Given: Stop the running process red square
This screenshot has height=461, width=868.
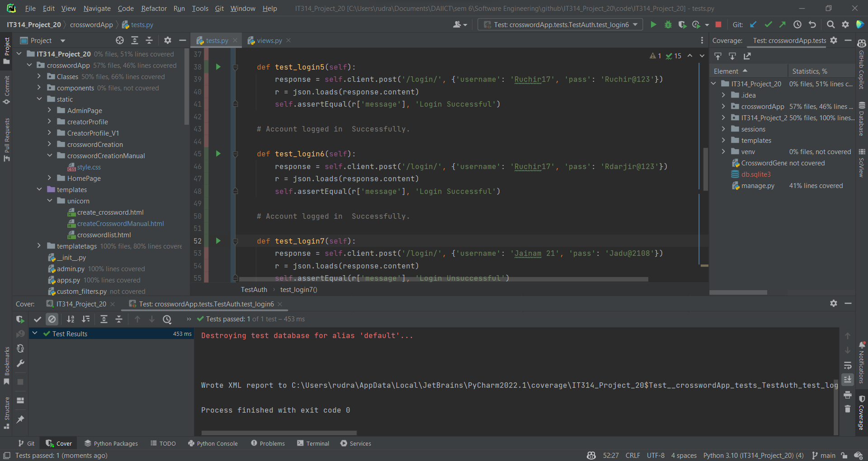Looking at the screenshot, I should pos(718,25).
